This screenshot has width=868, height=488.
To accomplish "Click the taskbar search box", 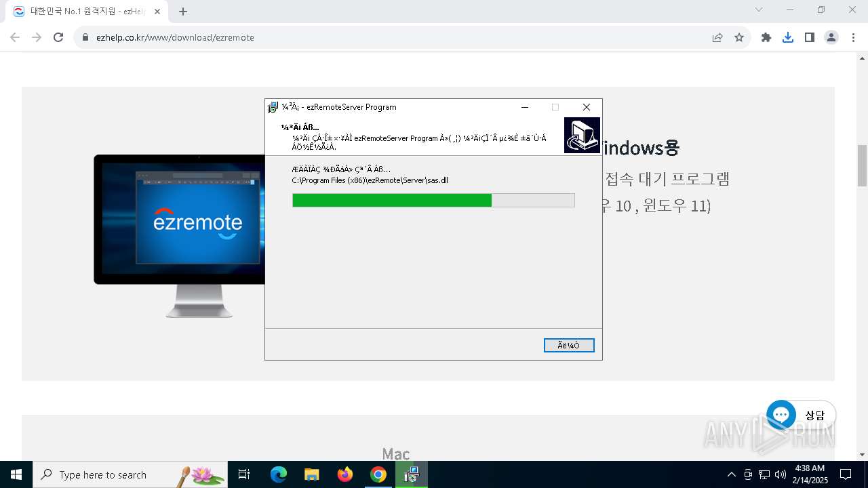I will tap(130, 474).
